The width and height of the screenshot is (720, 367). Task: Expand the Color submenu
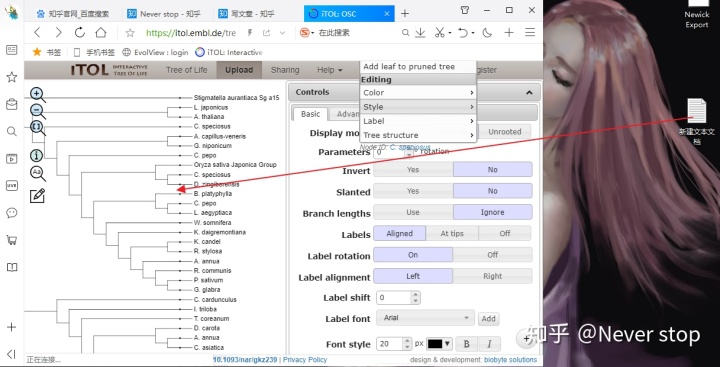click(x=418, y=92)
